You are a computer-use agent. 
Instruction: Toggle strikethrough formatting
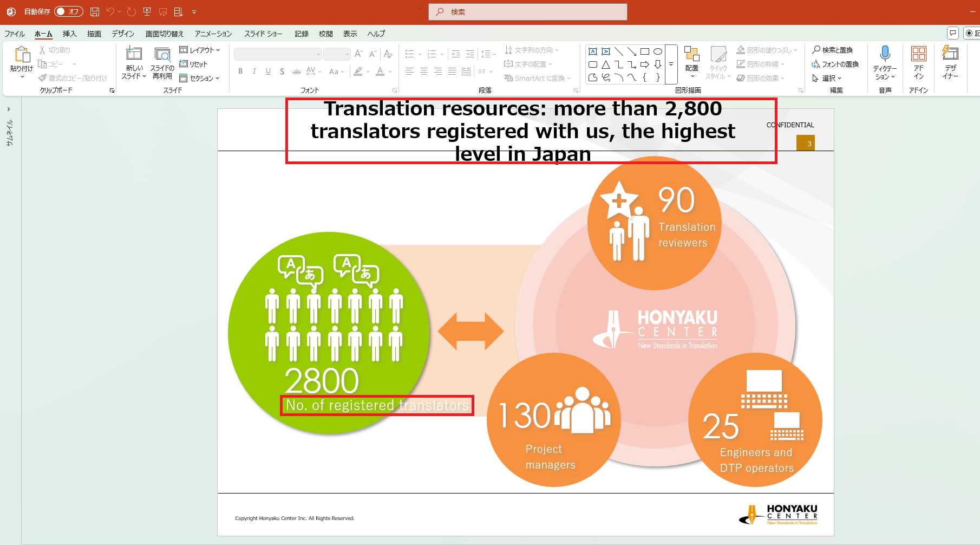pyautogui.click(x=296, y=72)
